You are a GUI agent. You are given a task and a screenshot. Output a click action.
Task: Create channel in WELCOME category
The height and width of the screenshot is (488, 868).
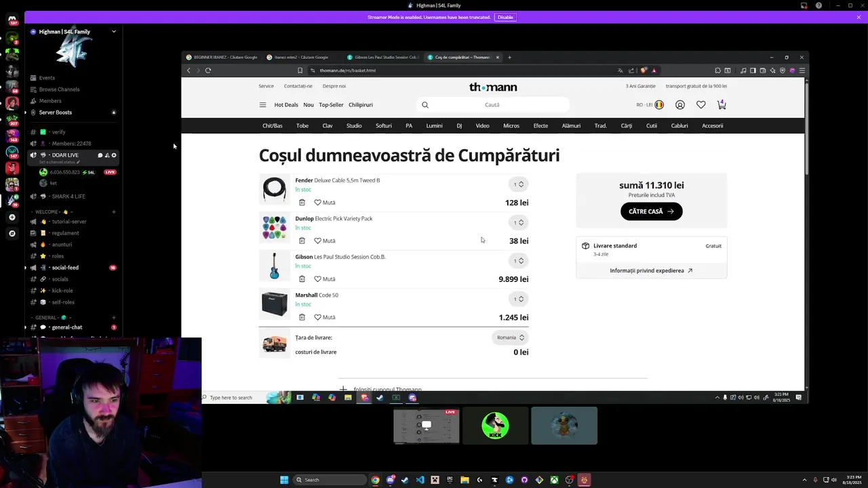[114, 211]
